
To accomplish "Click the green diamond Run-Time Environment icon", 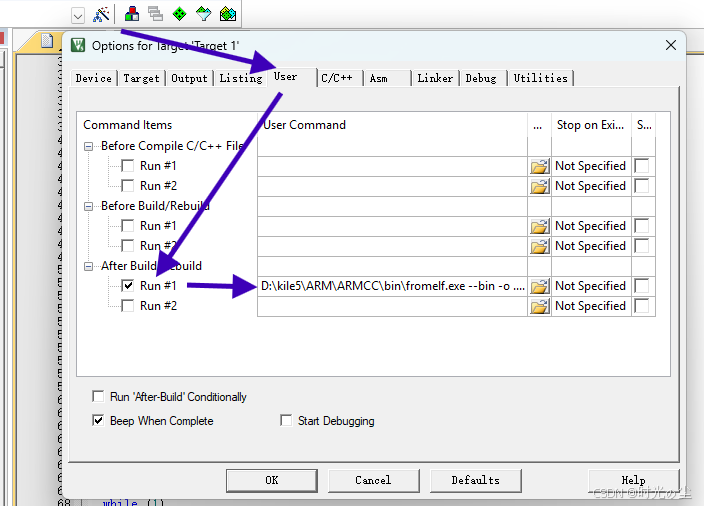I will [180, 14].
